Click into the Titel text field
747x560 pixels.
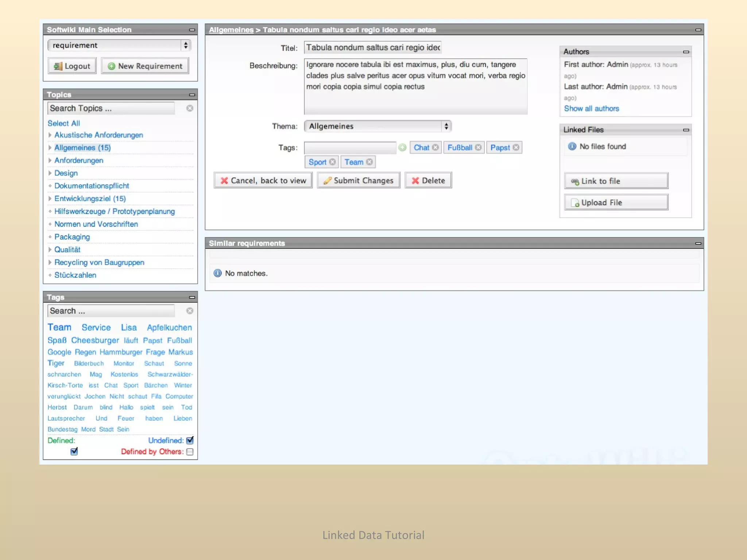tap(372, 48)
